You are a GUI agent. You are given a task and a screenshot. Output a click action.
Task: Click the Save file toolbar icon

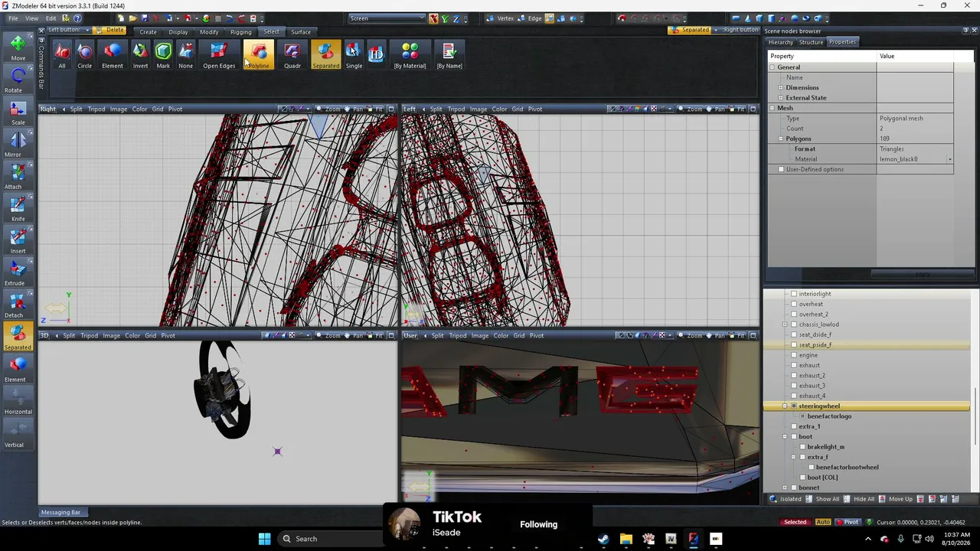pyautogui.click(x=144, y=18)
